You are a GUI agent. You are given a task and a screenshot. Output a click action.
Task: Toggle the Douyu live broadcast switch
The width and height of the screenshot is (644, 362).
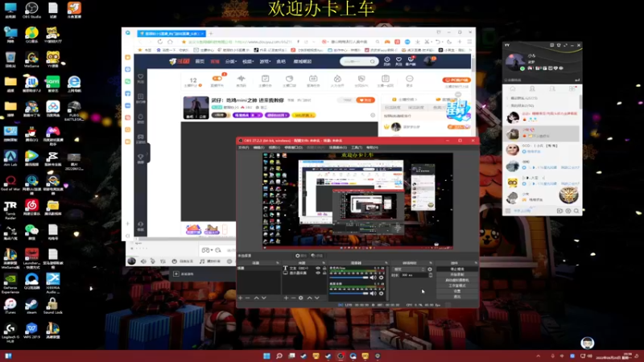217,79
